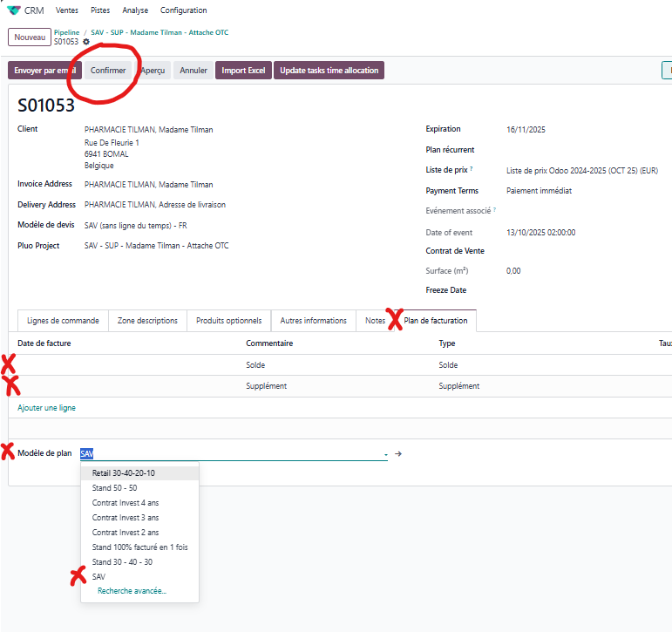
Task: Open the gear actions menu beside S01053
Action: [x=85, y=42]
